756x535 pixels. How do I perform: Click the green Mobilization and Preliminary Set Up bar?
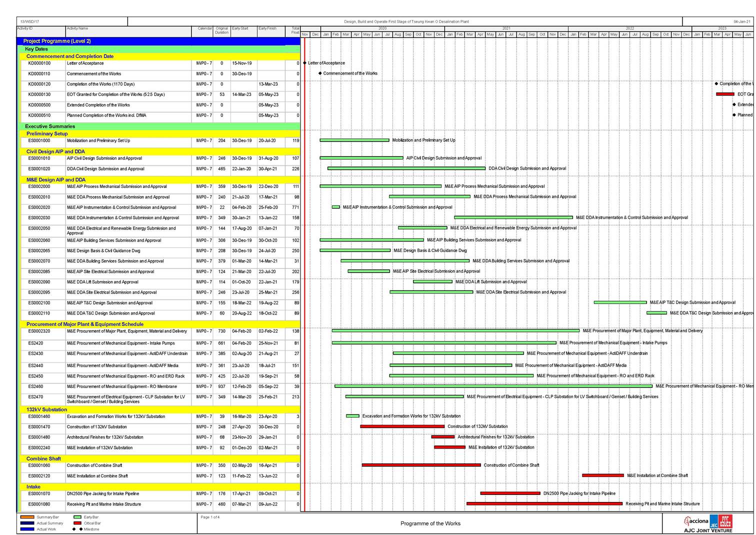[354, 140]
